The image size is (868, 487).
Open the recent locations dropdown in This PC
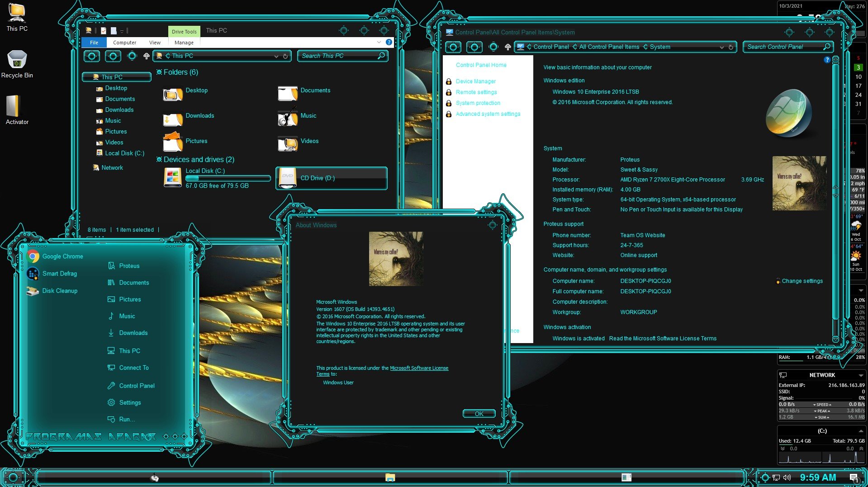tap(132, 56)
